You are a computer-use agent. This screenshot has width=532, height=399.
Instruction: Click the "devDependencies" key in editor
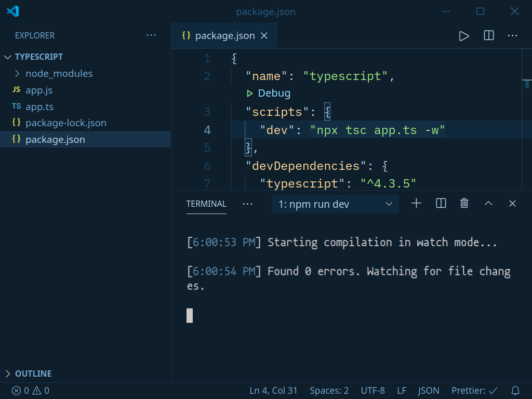pyautogui.click(x=305, y=166)
